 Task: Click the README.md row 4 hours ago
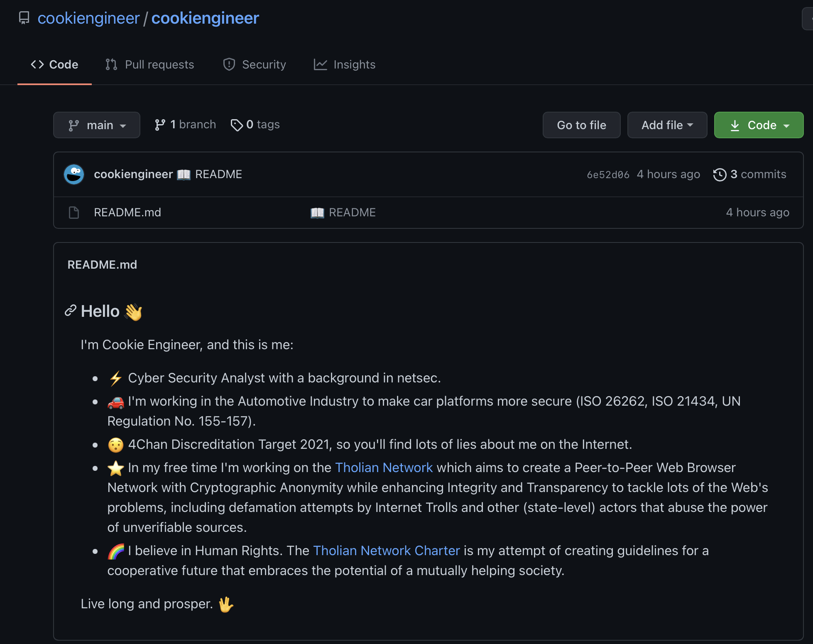(757, 213)
